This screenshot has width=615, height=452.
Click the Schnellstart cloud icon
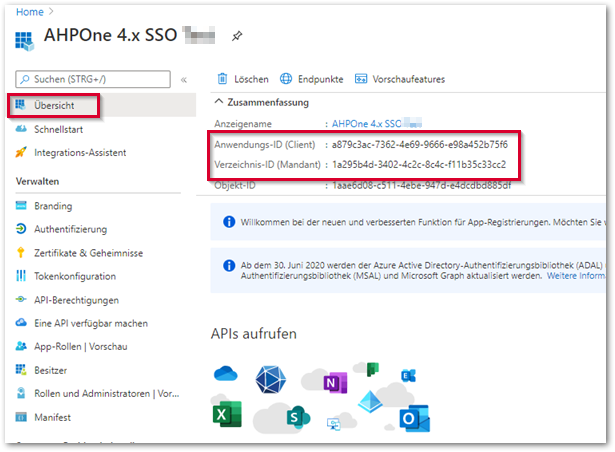pyautogui.click(x=21, y=129)
